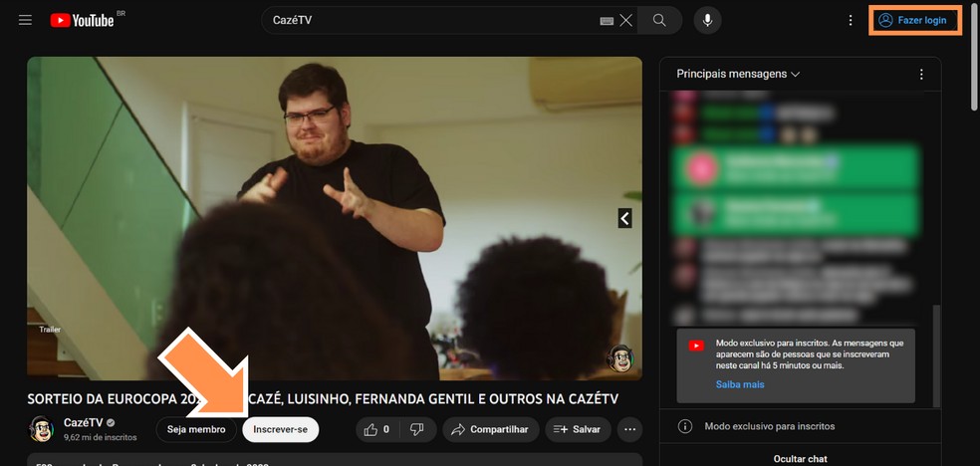Open more actions ellipsis below video
This screenshot has height=466, width=980.
(x=629, y=430)
